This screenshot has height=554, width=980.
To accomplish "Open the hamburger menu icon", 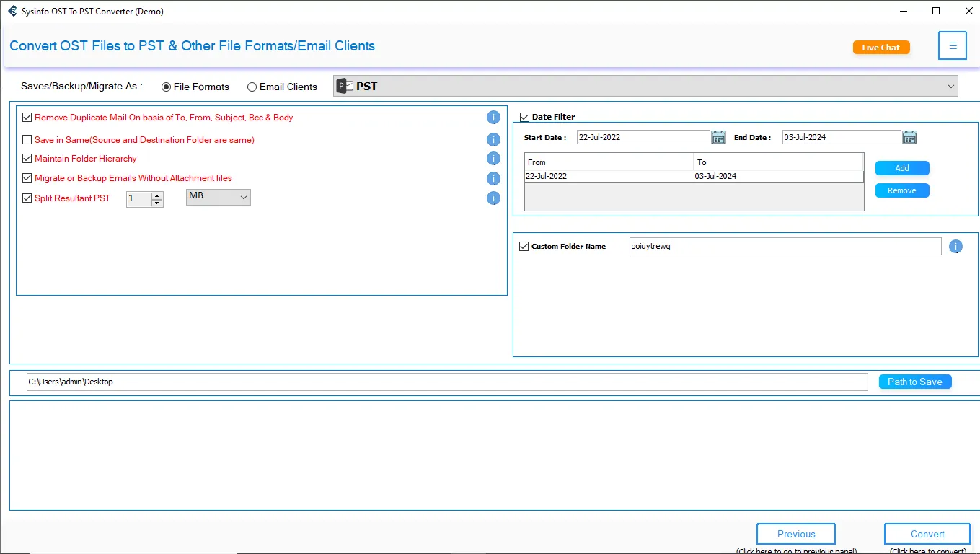I will click(953, 45).
